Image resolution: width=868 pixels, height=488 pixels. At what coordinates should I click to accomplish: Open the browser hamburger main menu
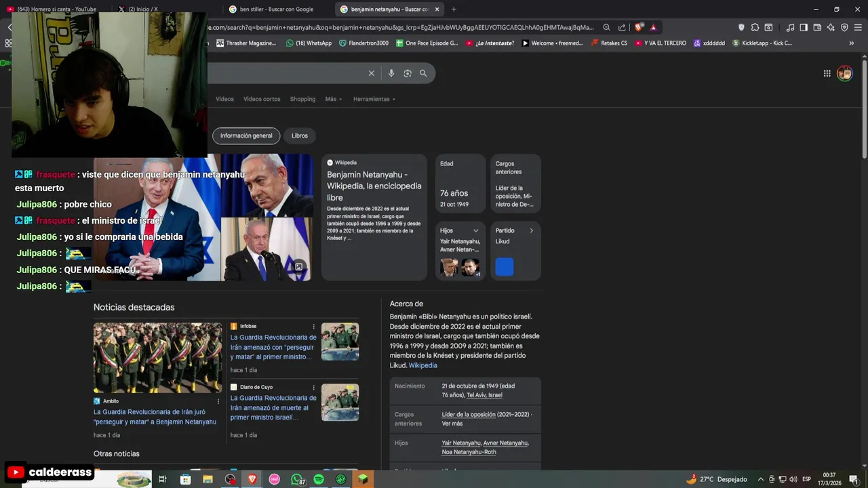858,28
